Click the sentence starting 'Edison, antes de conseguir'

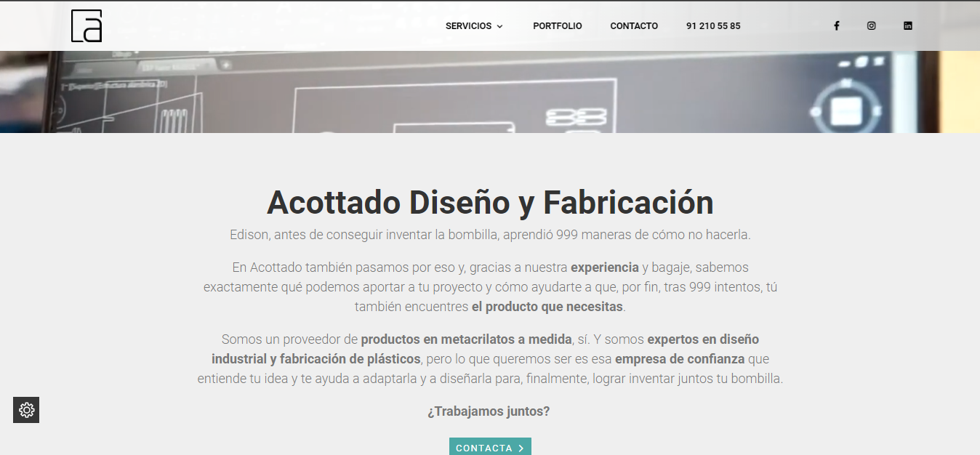pyautogui.click(x=490, y=235)
